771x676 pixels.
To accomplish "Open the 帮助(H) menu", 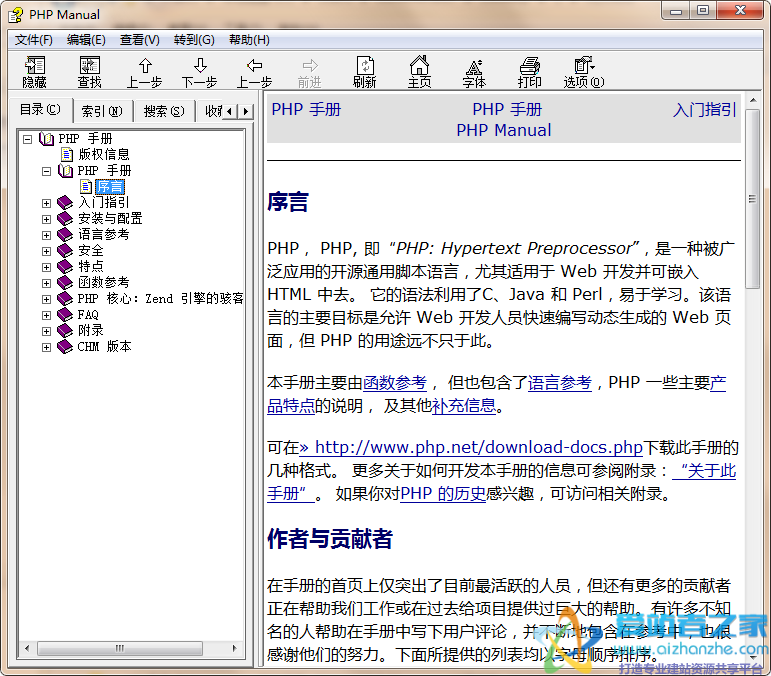I will point(249,40).
